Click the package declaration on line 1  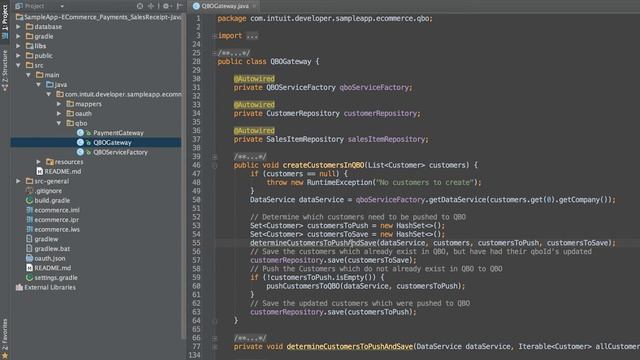pos(325,18)
